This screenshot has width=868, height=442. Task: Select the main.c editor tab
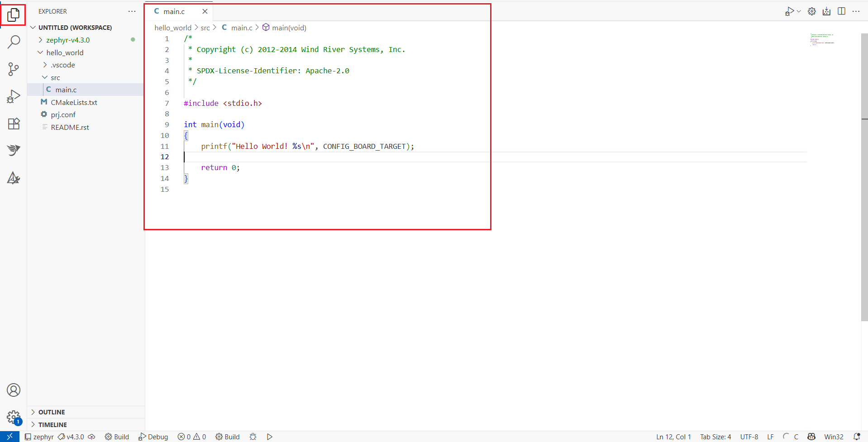174,11
